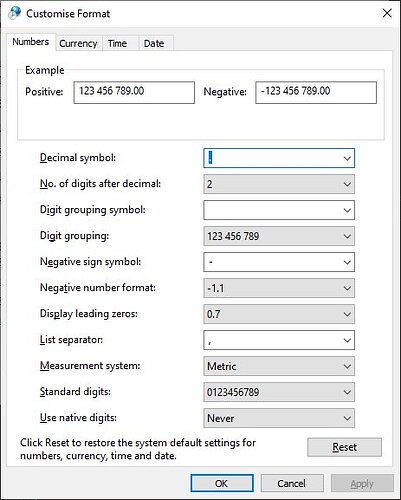The width and height of the screenshot is (401, 500).
Task: Open the Digit grouping dropdown
Action: point(279,236)
